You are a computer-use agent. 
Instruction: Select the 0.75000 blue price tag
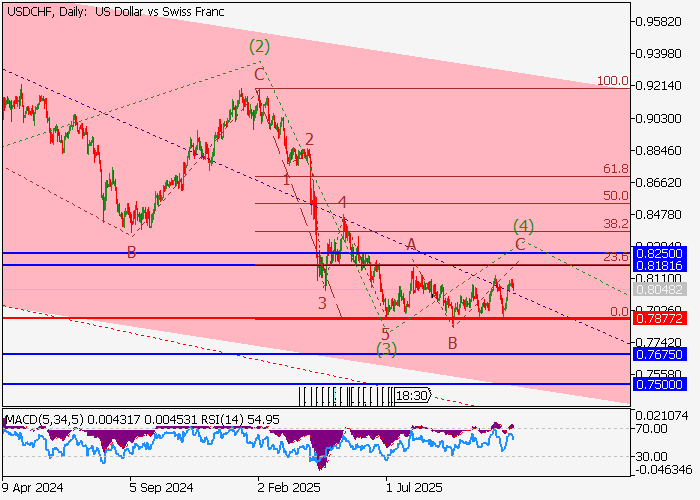[663, 384]
